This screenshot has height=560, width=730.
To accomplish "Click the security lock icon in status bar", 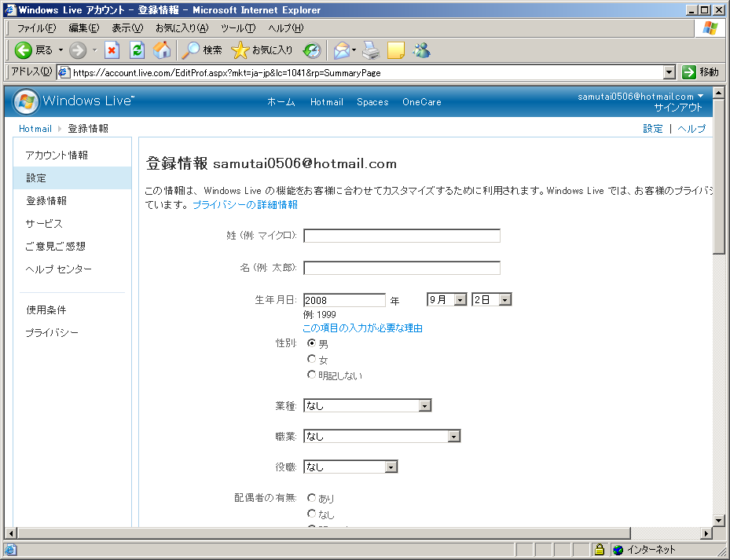I will (x=600, y=550).
